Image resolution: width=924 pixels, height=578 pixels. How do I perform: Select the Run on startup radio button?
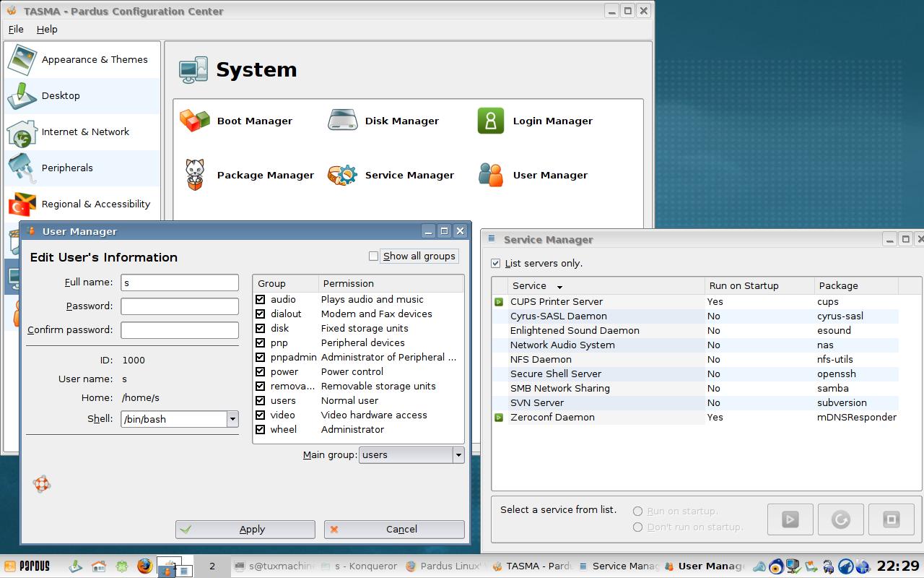click(637, 512)
